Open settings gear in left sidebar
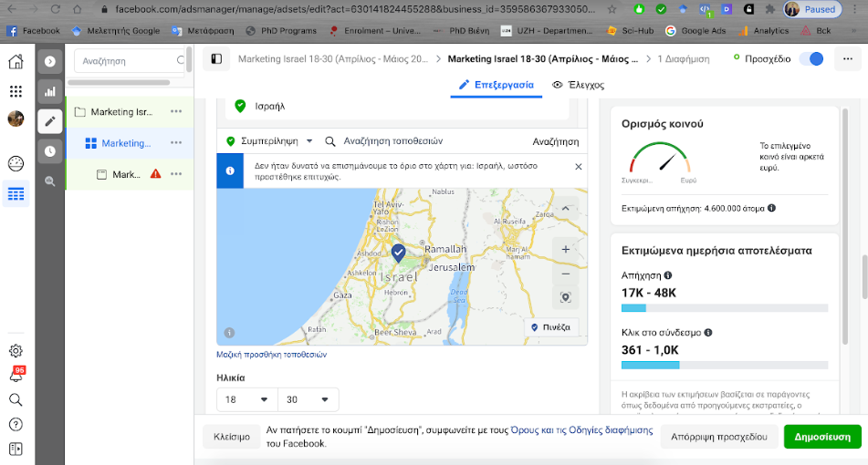The width and height of the screenshot is (868, 465). pos(16,350)
